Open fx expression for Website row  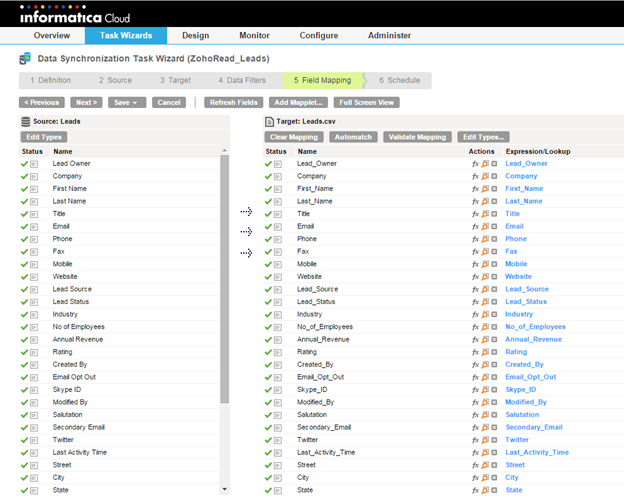coord(475,277)
